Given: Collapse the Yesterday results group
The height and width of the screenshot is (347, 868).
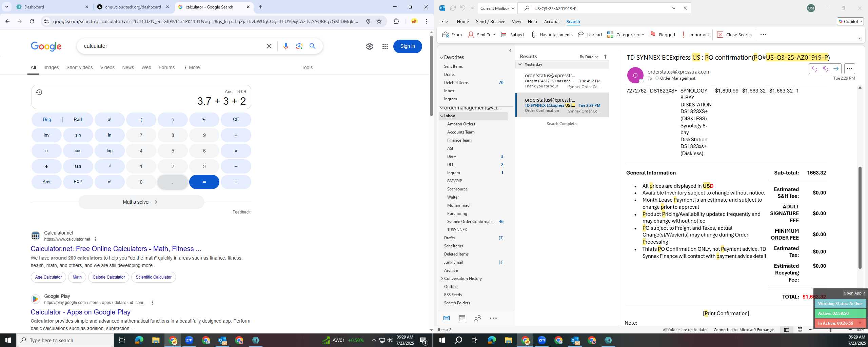Looking at the screenshot, I should (520, 64).
